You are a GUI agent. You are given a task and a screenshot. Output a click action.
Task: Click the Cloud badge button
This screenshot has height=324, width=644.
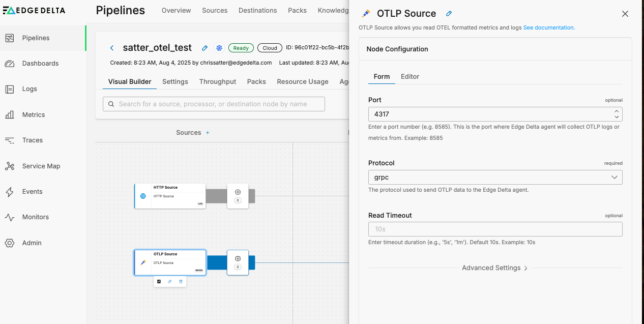coord(270,48)
